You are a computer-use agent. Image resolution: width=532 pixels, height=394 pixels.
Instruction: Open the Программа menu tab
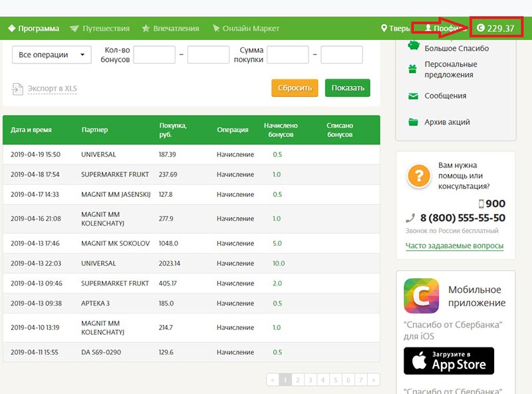pos(33,29)
